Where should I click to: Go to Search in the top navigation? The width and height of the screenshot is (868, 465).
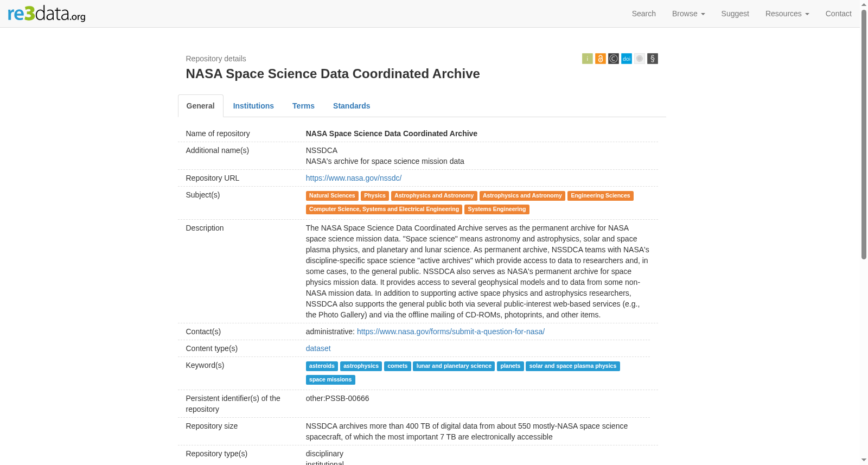(643, 14)
